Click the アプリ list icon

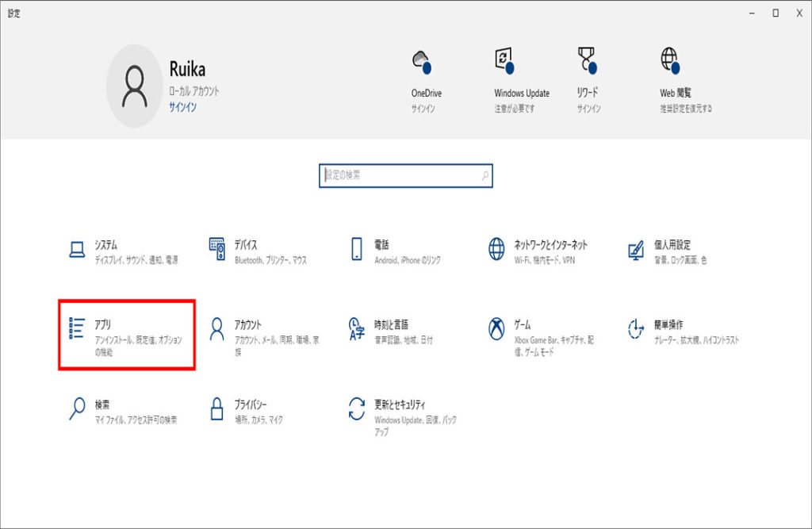pos(77,328)
